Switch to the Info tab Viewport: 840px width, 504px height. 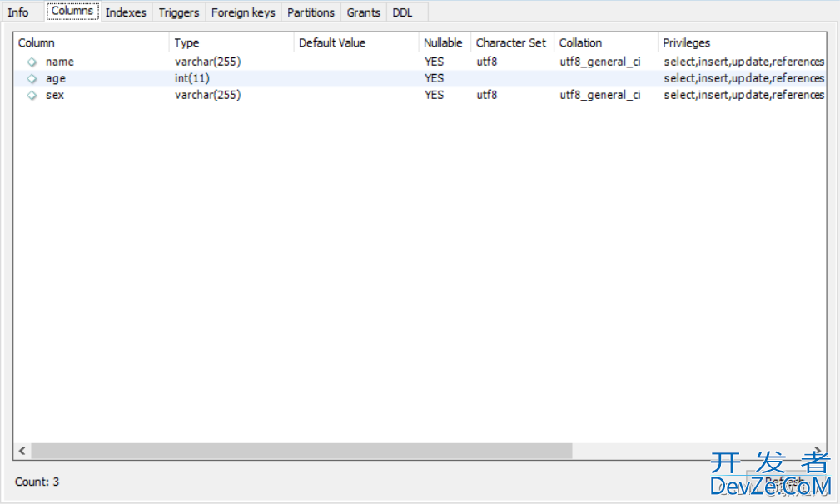pyautogui.click(x=18, y=12)
